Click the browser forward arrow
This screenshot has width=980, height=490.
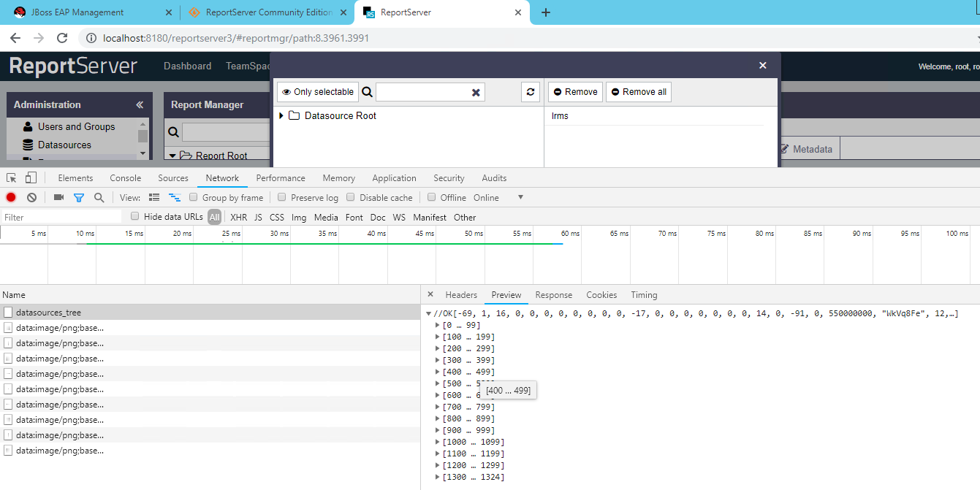point(39,38)
